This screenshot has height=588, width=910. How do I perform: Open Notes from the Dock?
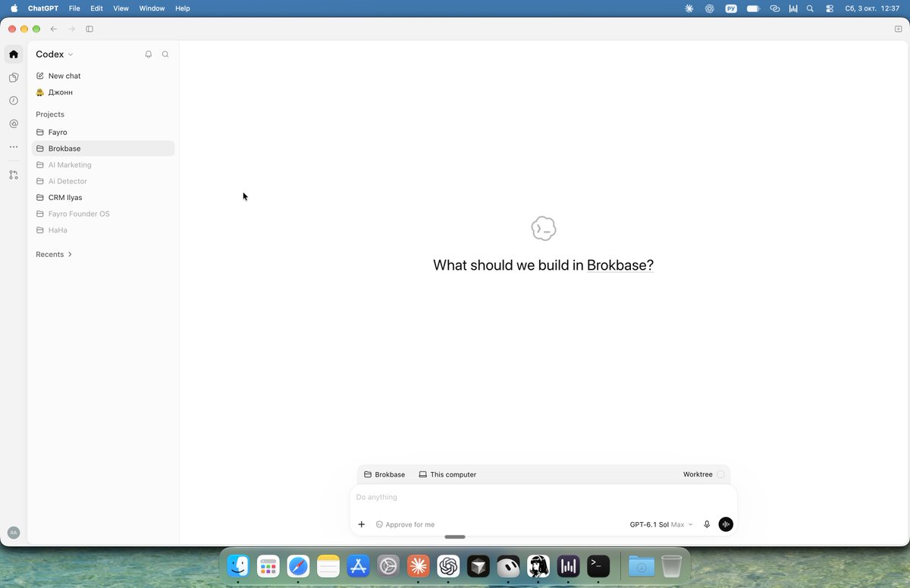click(x=328, y=566)
